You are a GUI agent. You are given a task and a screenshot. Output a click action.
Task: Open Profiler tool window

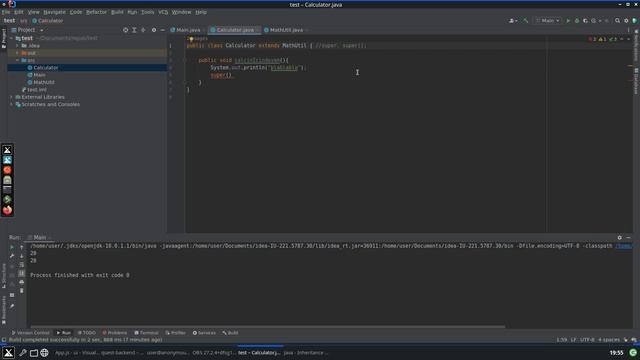(x=176, y=333)
